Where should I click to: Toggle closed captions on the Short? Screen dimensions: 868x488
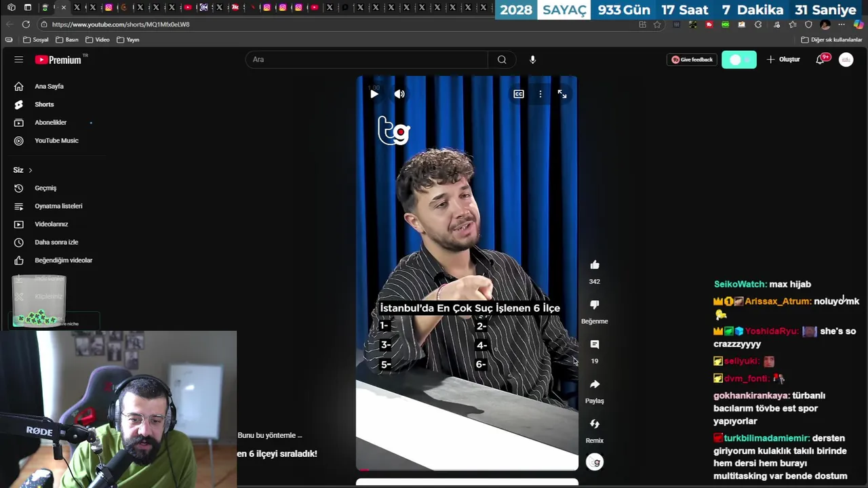point(519,94)
